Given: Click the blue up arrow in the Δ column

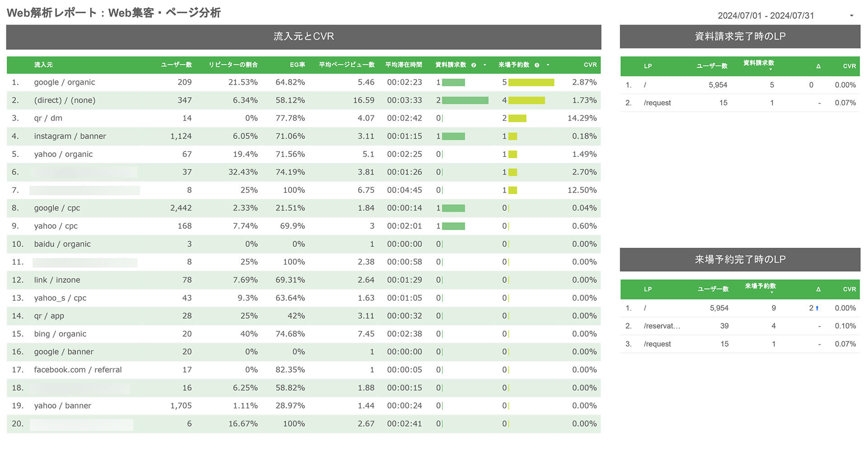Looking at the screenshot, I should pos(817,308).
